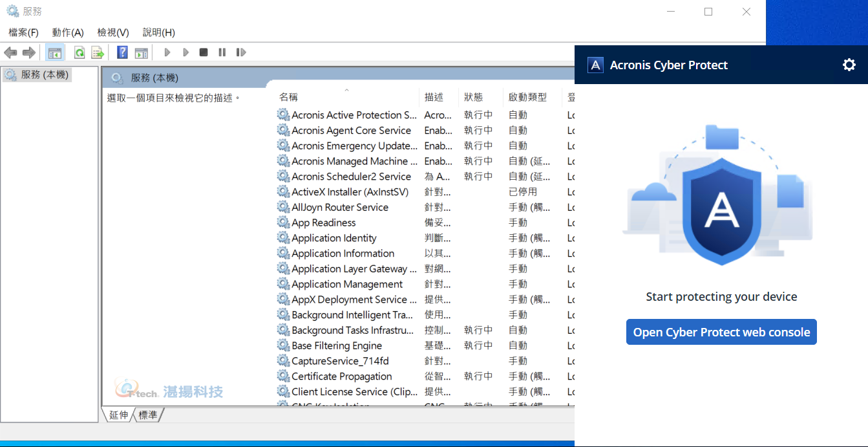Click the gear icon beside ActiveX Installer (AxInstSV)
The image size is (868, 447).
tap(283, 191)
